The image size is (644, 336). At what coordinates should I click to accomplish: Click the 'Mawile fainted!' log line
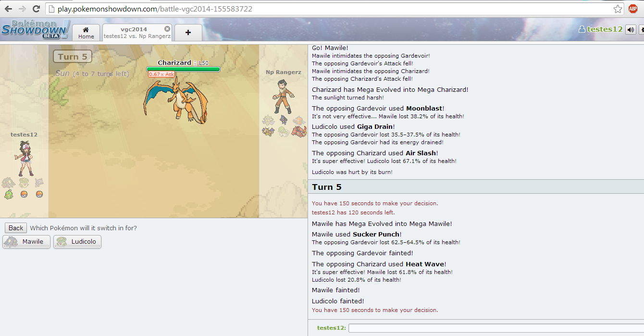[336, 290]
